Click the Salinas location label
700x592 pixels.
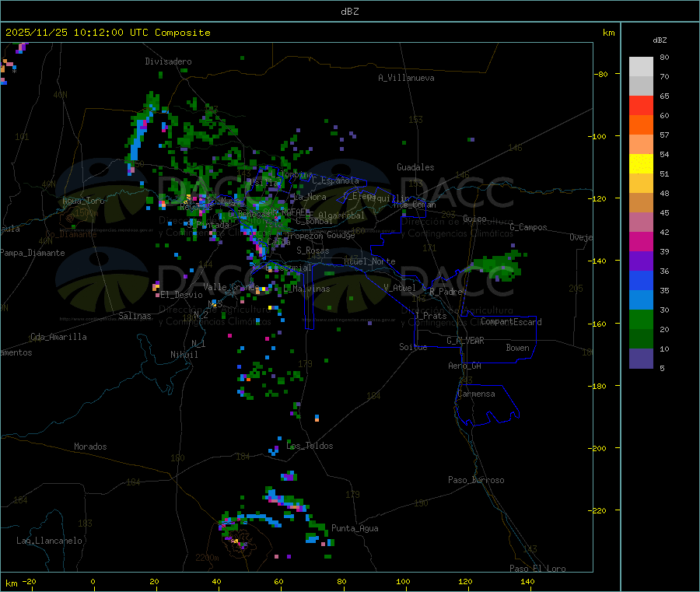pos(135,316)
